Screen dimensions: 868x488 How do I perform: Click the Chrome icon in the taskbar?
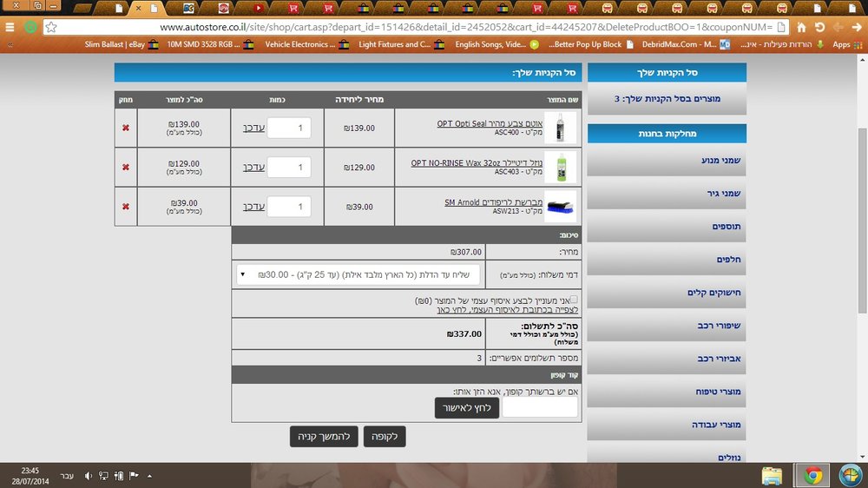point(813,475)
